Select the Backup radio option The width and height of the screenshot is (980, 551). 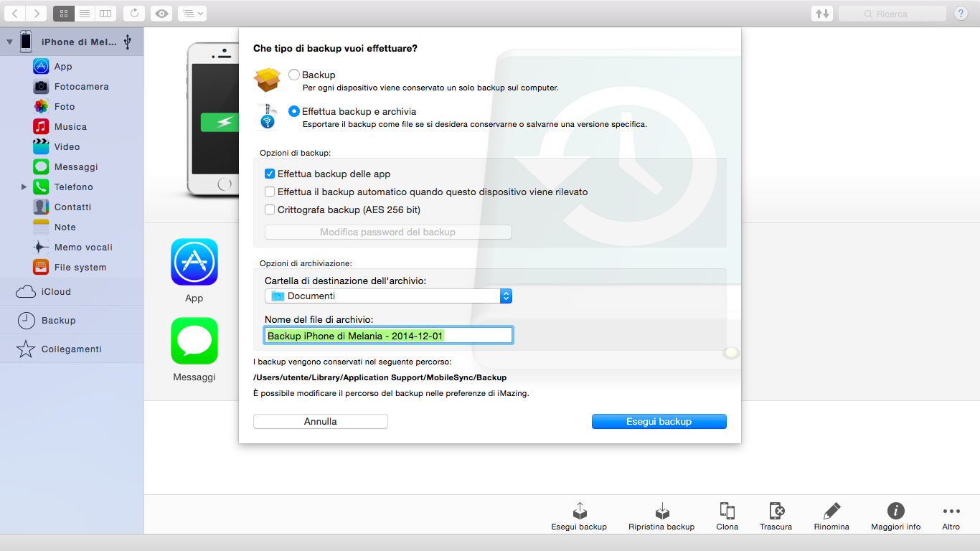pos(294,75)
